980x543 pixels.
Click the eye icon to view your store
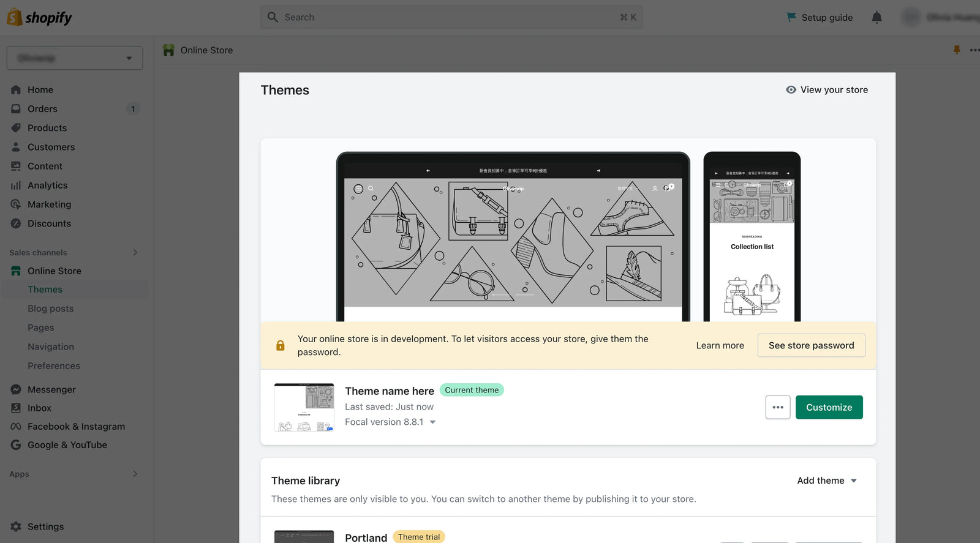[x=791, y=90]
